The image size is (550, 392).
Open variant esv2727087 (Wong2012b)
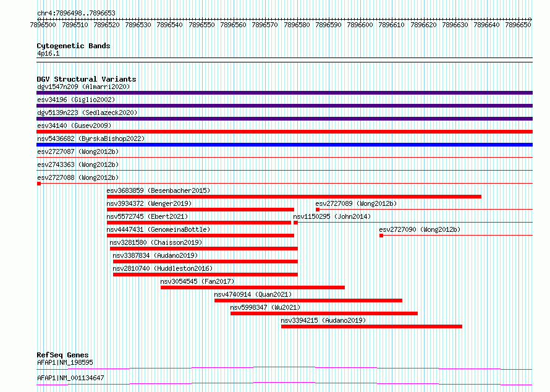[78, 151]
